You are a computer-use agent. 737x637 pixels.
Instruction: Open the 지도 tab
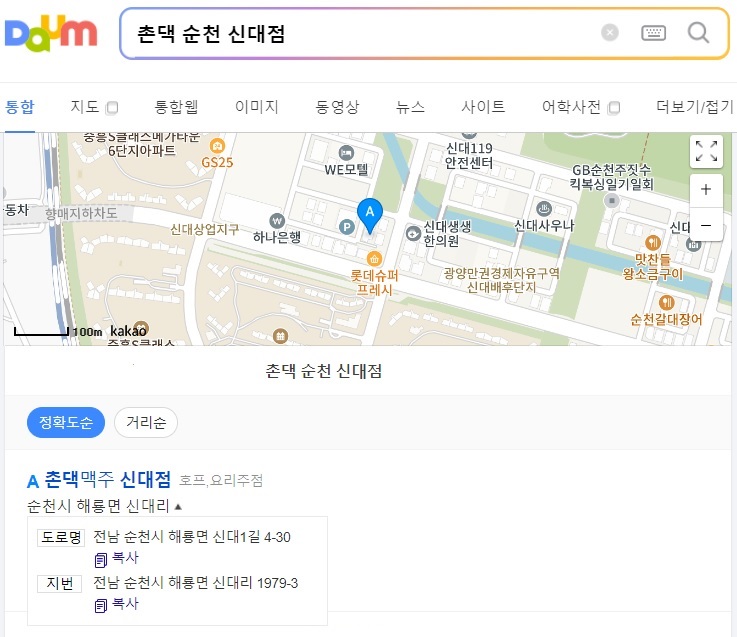(x=85, y=107)
